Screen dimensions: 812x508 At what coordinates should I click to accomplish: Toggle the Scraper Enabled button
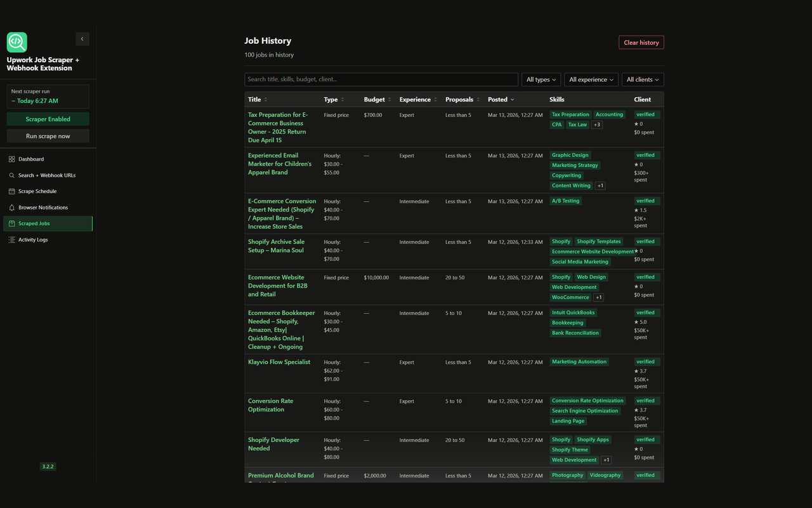pos(48,119)
